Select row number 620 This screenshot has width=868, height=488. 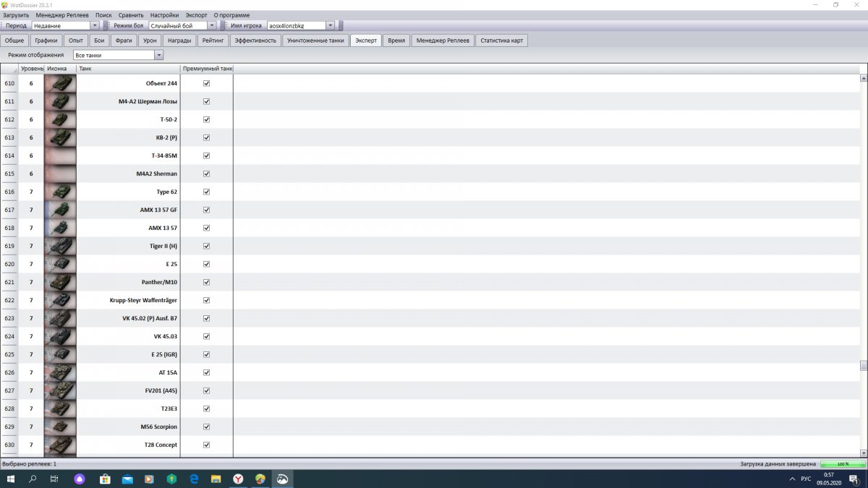tap(9, 264)
